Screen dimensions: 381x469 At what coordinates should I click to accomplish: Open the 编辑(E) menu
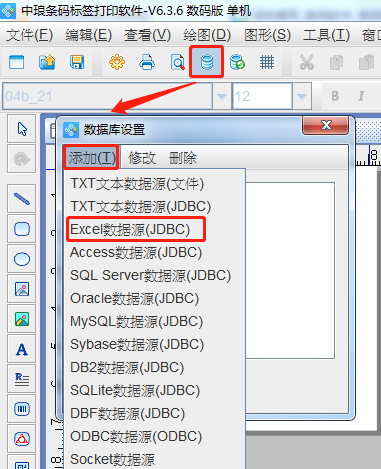88,35
